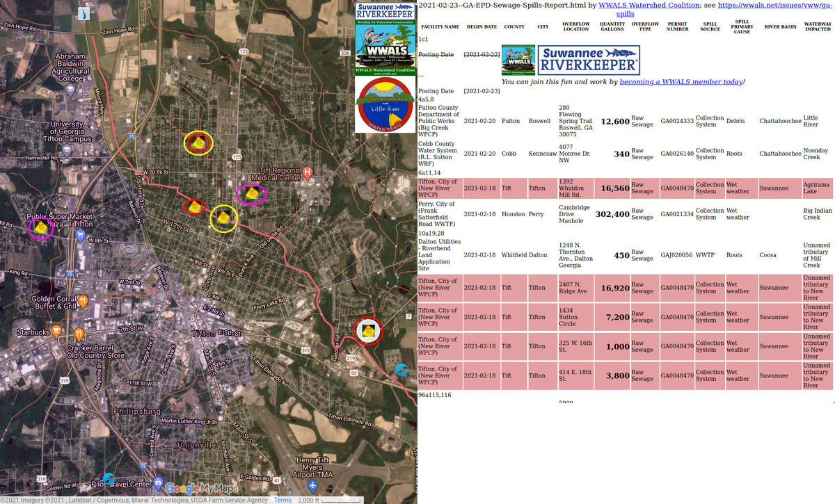Open the large red-circled spill marker near Fletcher Rd
The width and height of the screenshot is (835, 504).
[368, 331]
